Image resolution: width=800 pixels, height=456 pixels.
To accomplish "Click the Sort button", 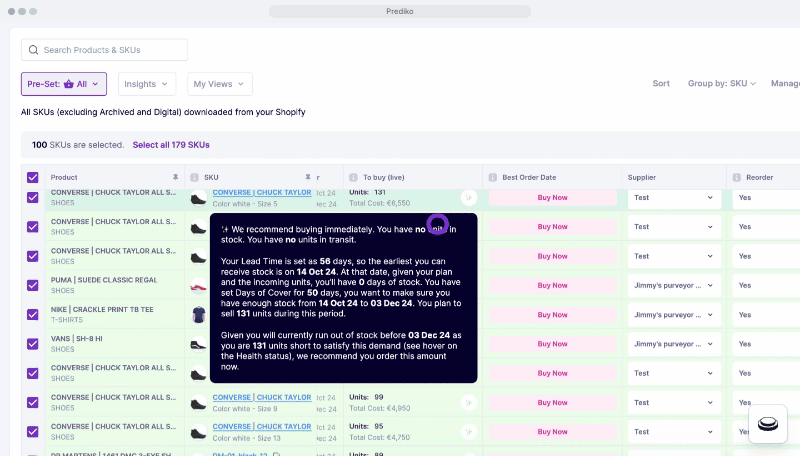I will pos(661,84).
